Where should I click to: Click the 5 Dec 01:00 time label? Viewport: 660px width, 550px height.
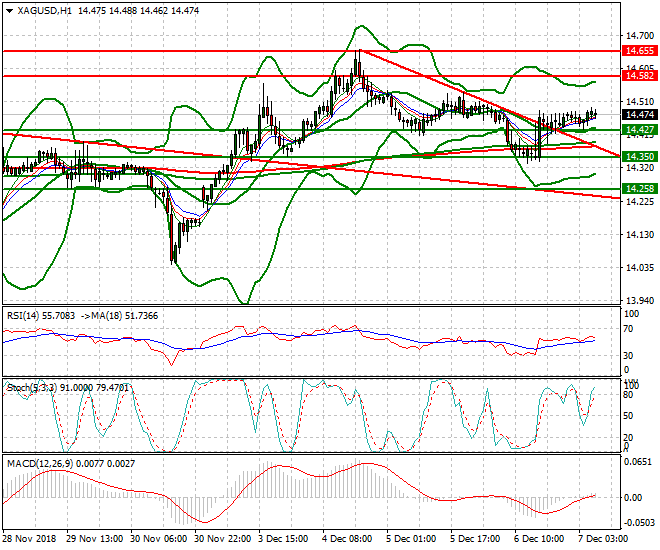coord(412,539)
